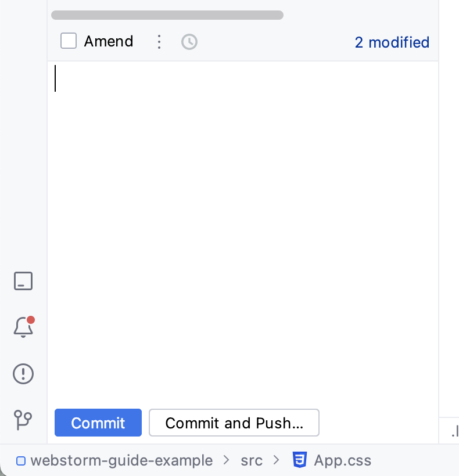Select the Problems view icon
The height and width of the screenshot is (476, 459).
coord(23,374)
